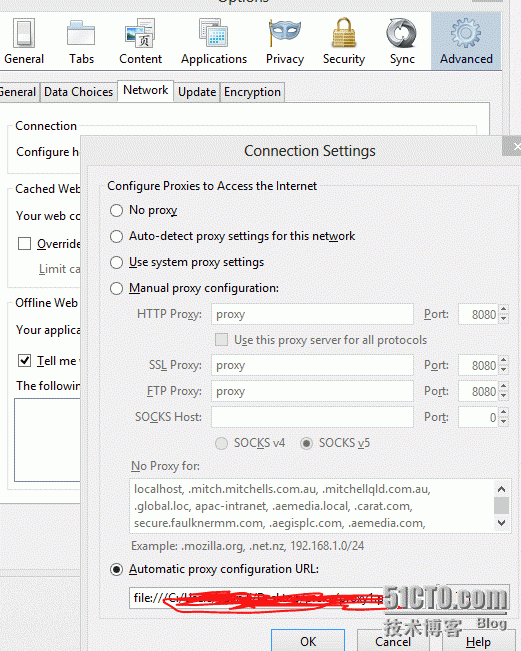Viewport: 521px width, 651px height.
Task: Select the No proxy option
Action: [116, 210]
